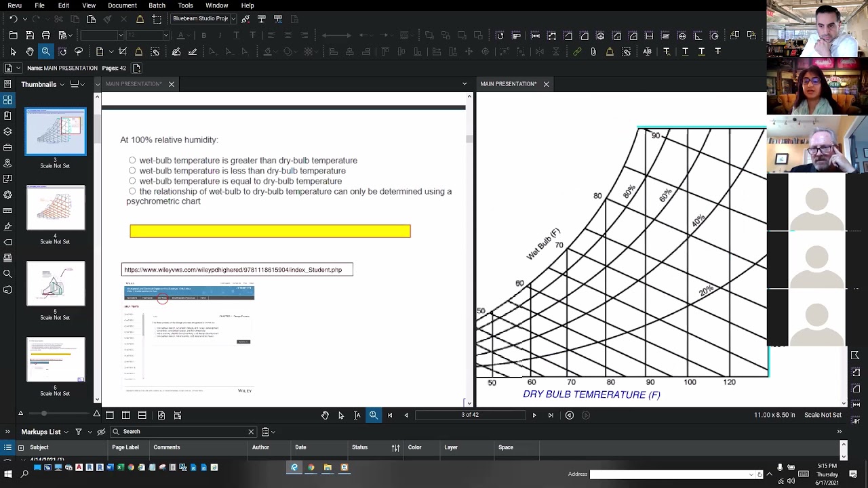Switch to right pane MAIN PRESENTATION* tab
Viewport: 868px width, 488px height.
point(509,84)
